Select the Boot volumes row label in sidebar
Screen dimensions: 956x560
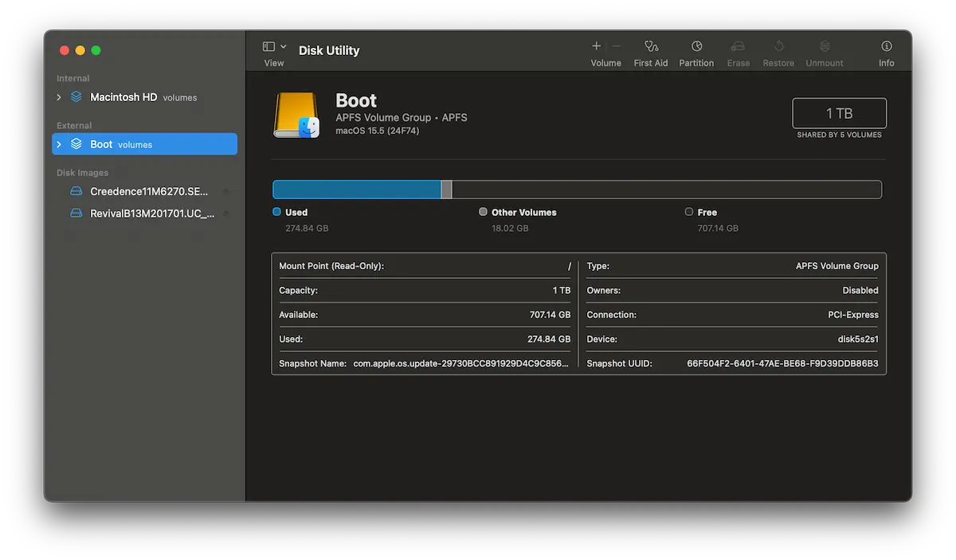pyautogui.click(x=121, y=144)
